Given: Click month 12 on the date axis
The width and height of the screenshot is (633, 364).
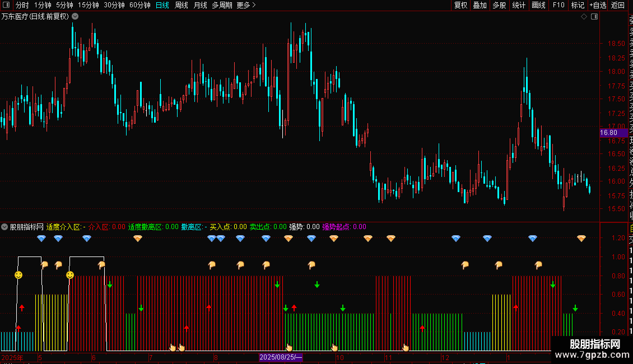Looking at the screenshot, I should pyautogui.click(x=445, y=357).
